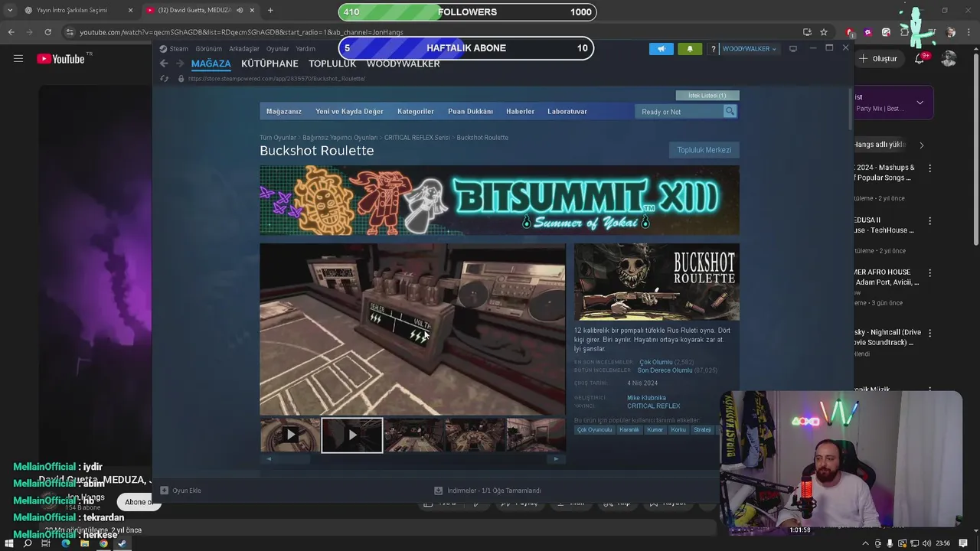The image size is (980, 551).
Task: Open the Steam announcements megaphone icon
Action: click(661, 48)
